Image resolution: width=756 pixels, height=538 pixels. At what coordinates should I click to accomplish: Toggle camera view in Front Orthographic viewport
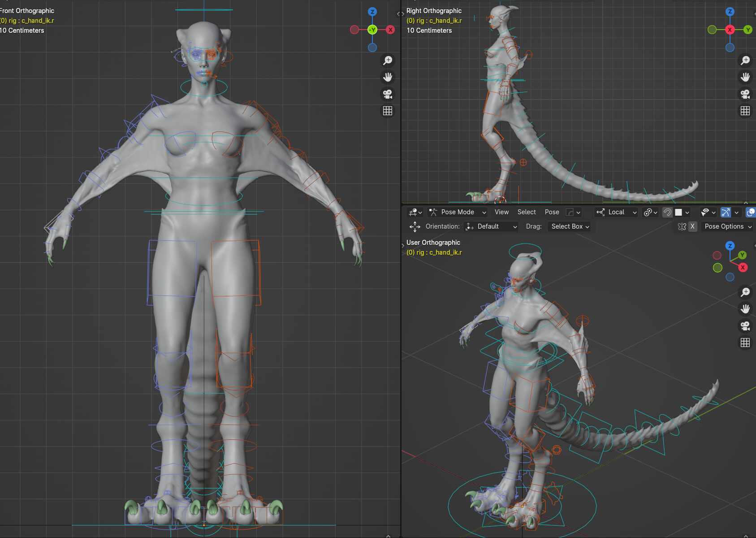(x=388, y=94)
